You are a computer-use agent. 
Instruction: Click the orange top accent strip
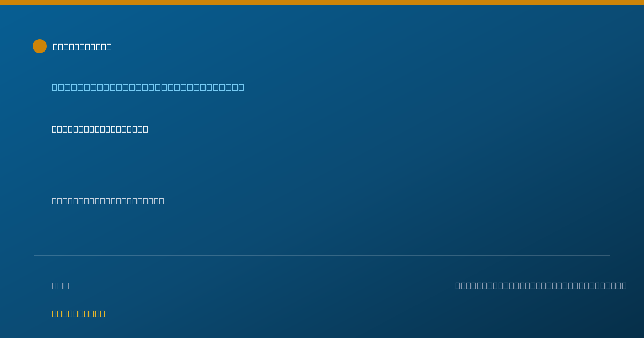click(x=322, y=3)
